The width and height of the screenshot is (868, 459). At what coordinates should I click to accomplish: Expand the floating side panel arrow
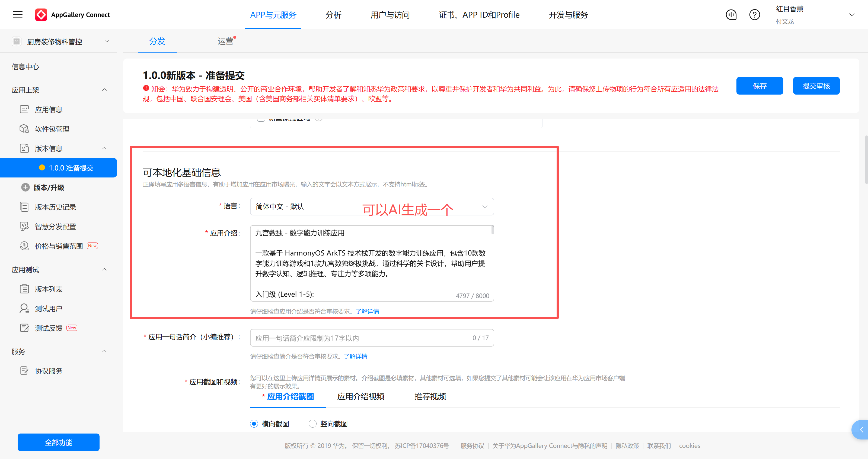861,430
